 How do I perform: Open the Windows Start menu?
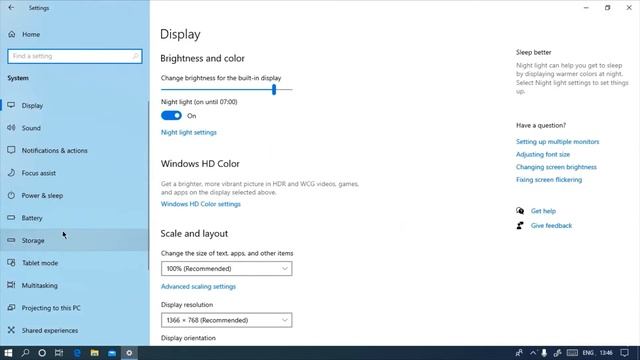[8, 353]
